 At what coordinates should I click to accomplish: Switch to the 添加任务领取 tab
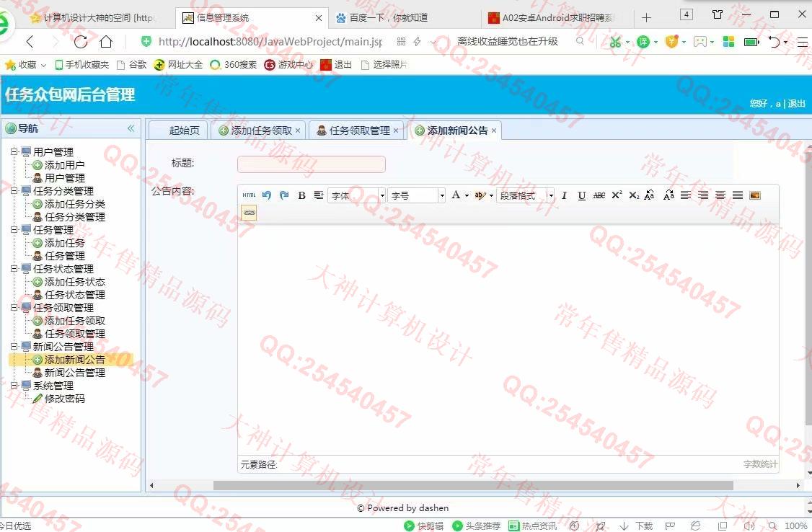(257, 130)
